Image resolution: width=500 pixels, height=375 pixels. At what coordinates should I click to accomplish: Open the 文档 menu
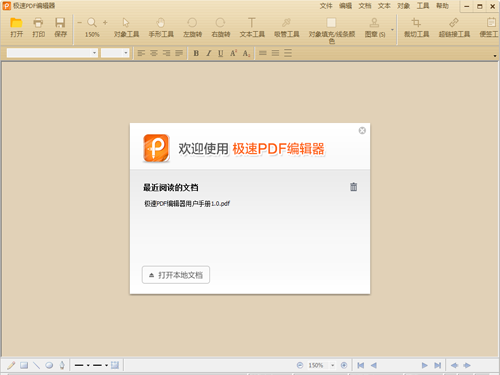(x=365, y=6)
